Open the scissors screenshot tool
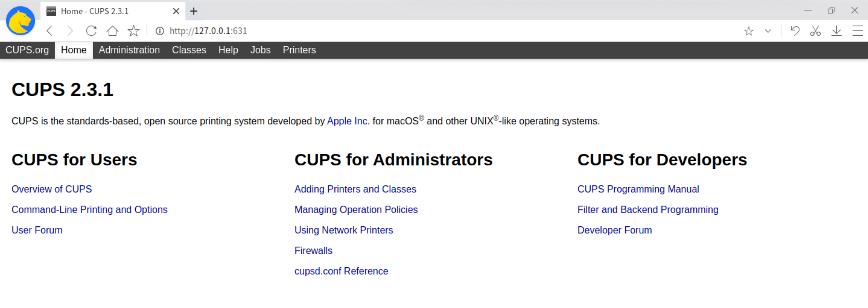This screenshot has height=308, width=868. click(816, 31)
